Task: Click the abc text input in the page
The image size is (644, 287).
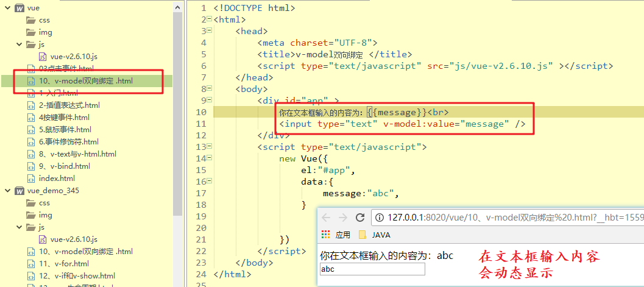Action: coord(372,269)
